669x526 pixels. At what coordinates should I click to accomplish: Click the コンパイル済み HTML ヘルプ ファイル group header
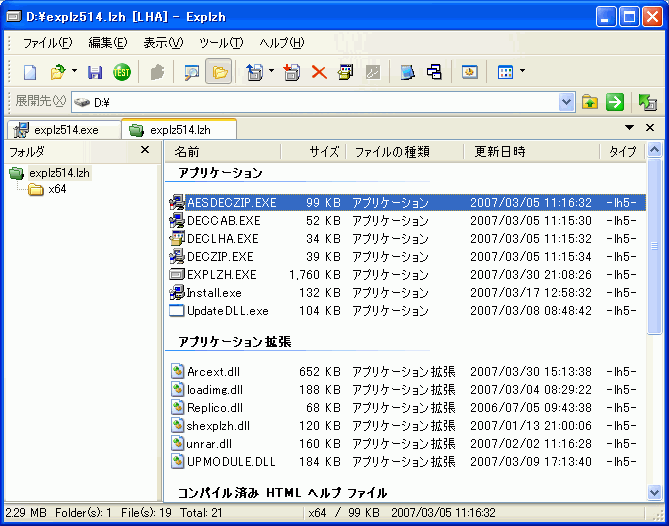tap(282, 493)
